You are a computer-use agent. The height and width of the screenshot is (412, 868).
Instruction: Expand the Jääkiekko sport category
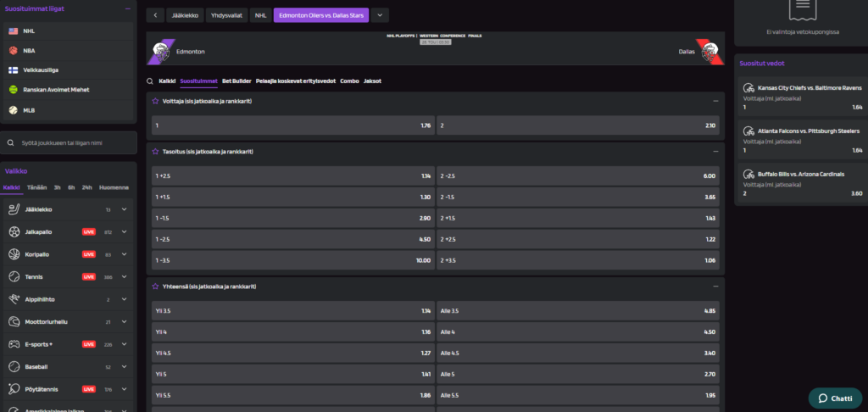click(124, 209)
